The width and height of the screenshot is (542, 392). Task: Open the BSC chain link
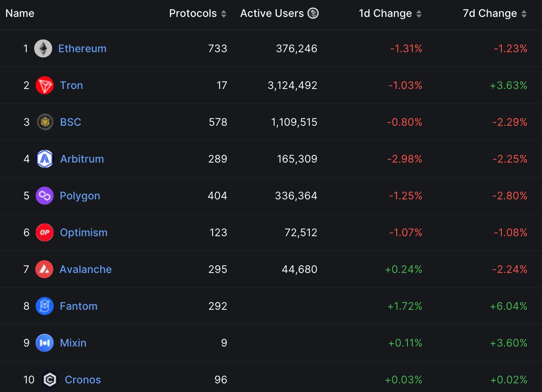pyautogui.click(x=71, y=122)
